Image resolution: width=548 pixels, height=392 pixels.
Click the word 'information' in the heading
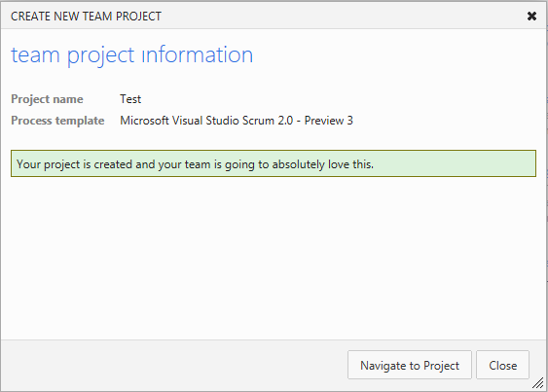tap(198, 55)
